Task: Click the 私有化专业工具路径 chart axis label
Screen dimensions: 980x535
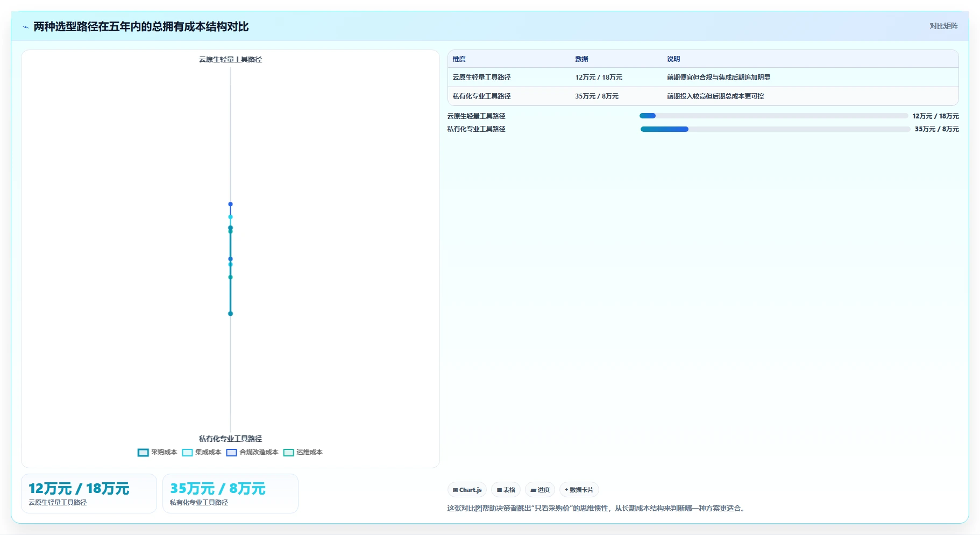Action: [230, 439]
